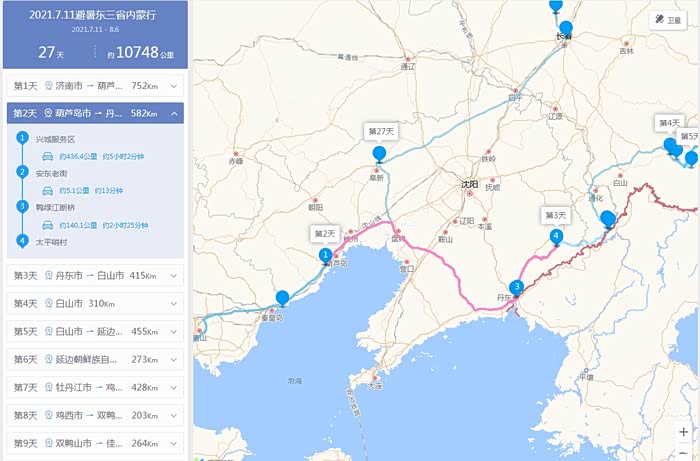700x461 pixels.
Task: Expand 第5天 白山市 to 延边 section
Action: click(x=174, y=331)
